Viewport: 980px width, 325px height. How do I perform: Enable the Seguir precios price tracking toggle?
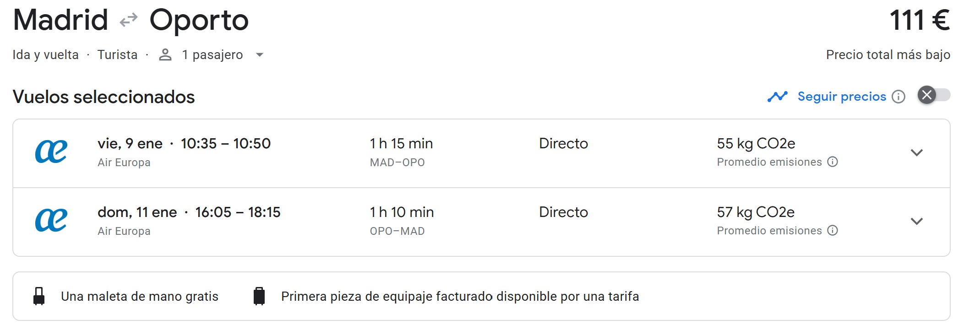coord(934,95)
